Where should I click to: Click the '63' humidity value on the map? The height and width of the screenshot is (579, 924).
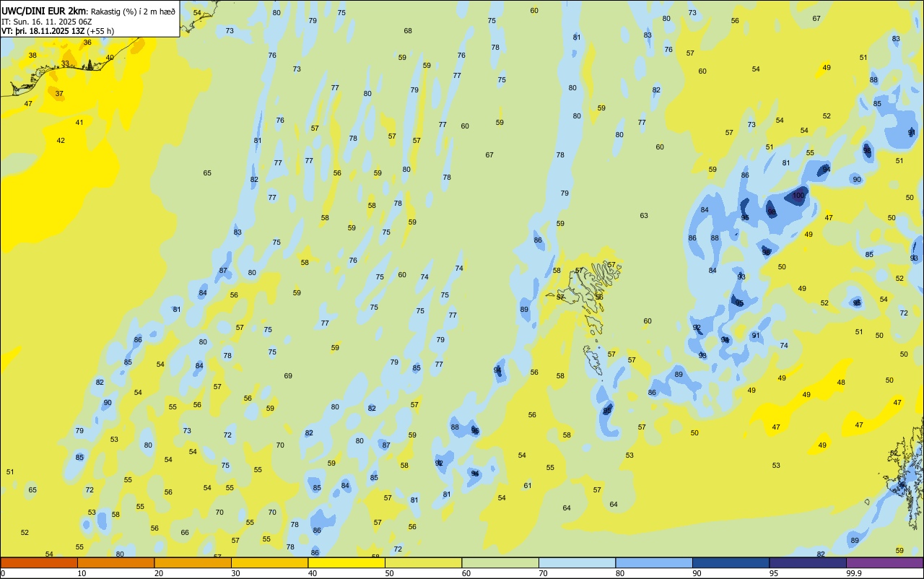click(x=644, y=216)
